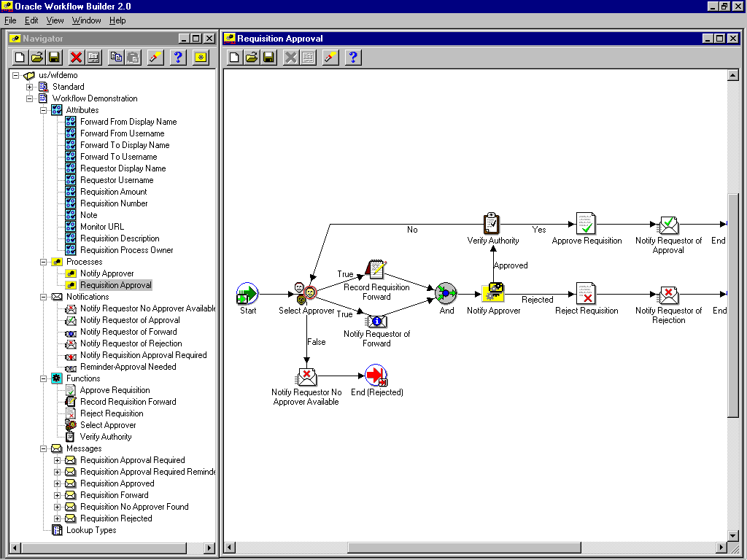Viewport: 747px width, 560px height.
Task: Click the diagram scroll down arrow
Action: coord(732,536)
